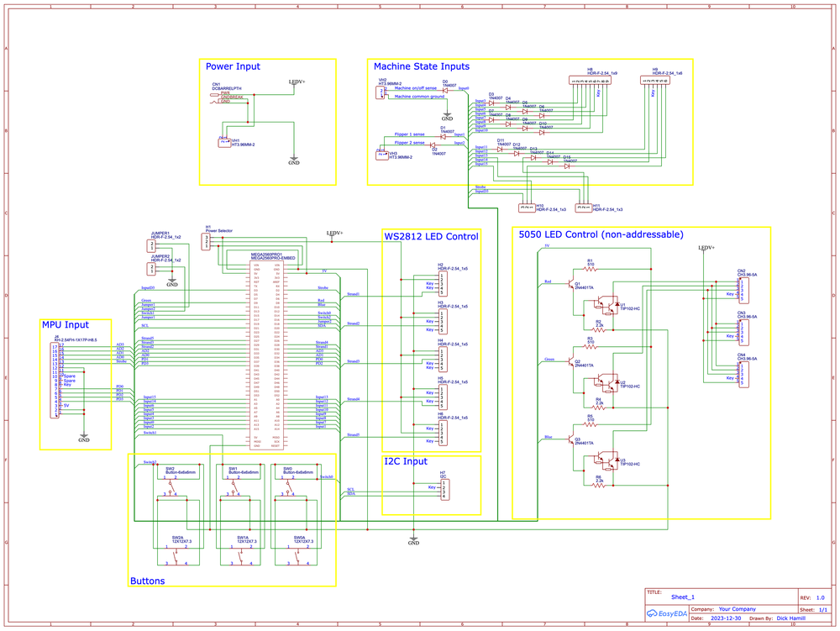Click the "5050 LED Control (non-addressable)" heading
Screen dimensions: 840x631
(601, 234)
